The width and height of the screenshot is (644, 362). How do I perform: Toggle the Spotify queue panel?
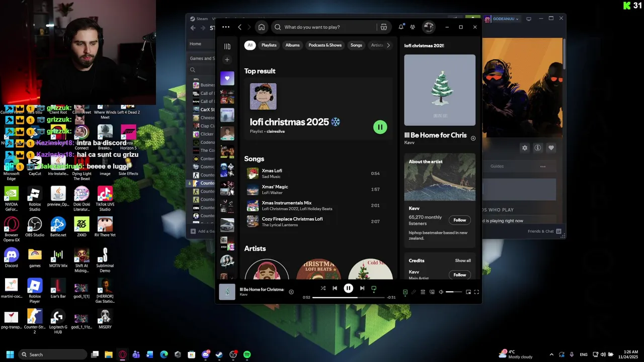click(423, 292)
